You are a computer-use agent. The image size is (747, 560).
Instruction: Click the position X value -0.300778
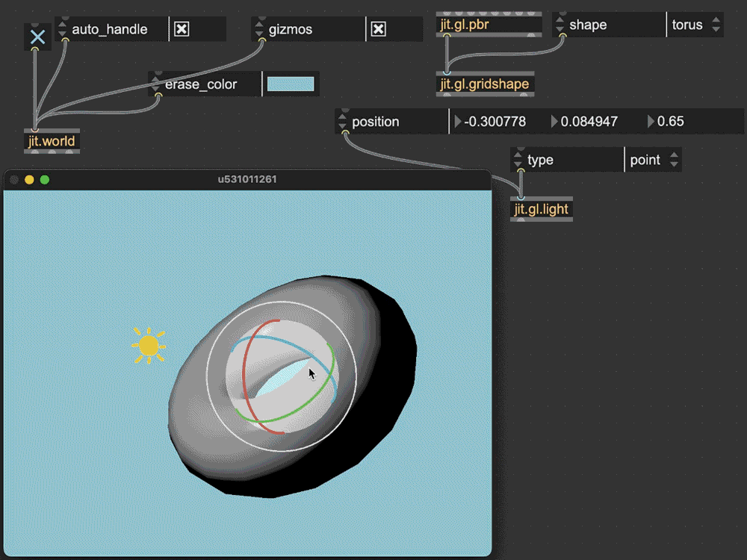(495, 121)
